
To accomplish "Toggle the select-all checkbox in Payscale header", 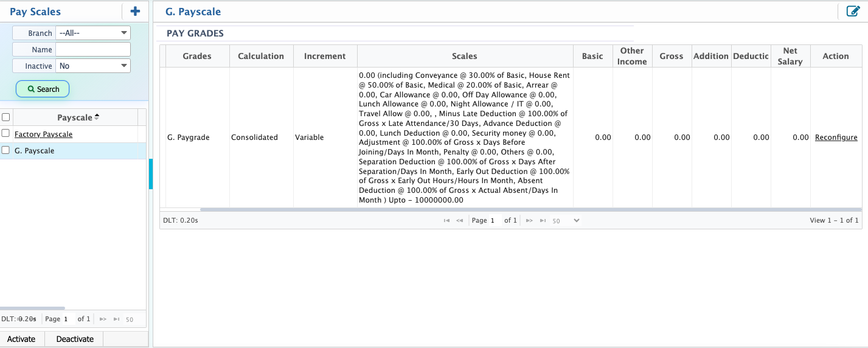I will 5,117.
